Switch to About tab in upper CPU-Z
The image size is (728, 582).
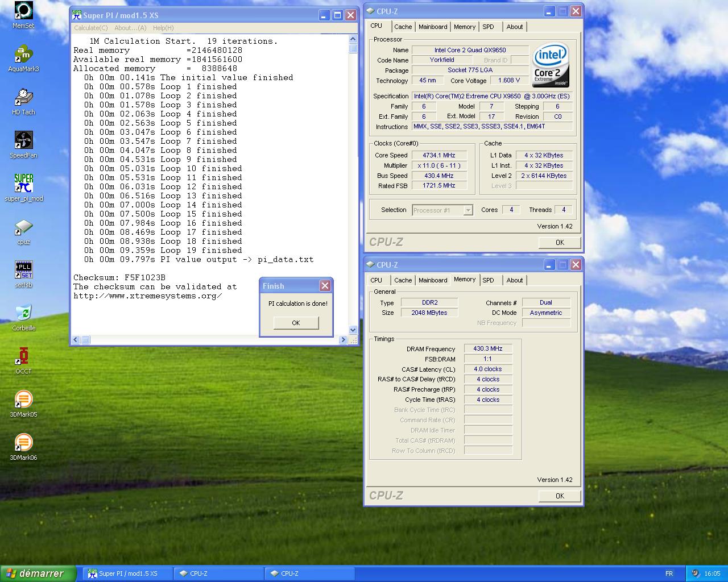tap(515, 27)
